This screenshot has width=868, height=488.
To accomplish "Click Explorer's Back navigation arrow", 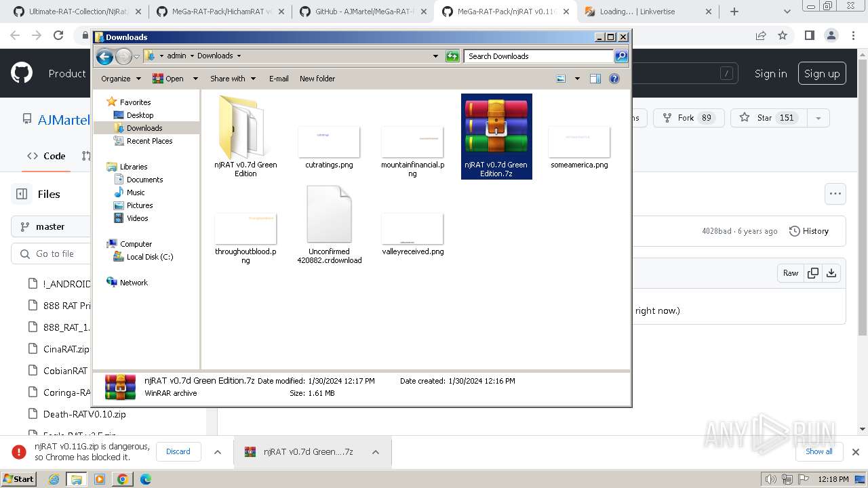I will click(x=104, y=56).
